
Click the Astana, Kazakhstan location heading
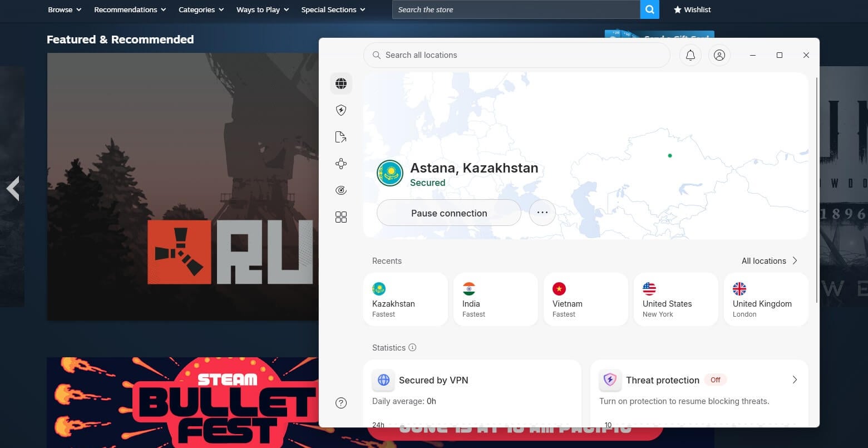point(474,168)
